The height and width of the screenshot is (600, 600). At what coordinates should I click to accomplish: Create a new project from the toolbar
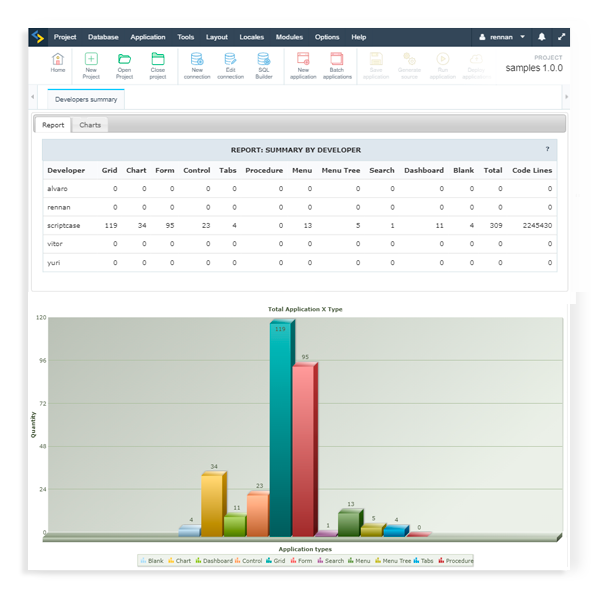tap(91, 64)
